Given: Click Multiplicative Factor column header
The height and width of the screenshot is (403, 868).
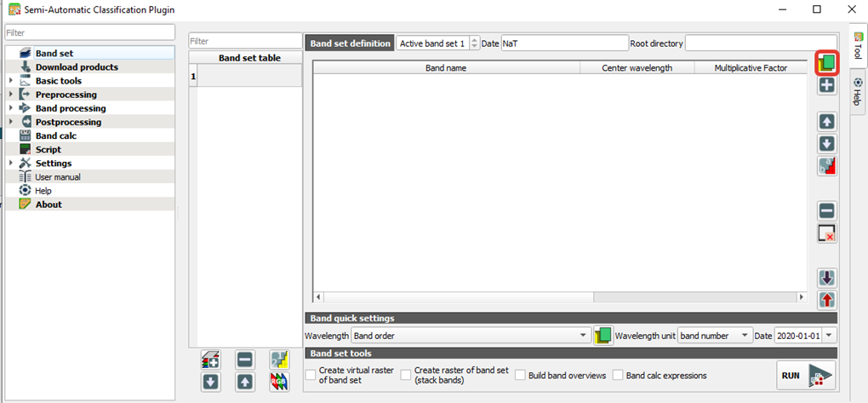Looking at the screenshot, I should pyautogui.click(x=750, y=67).
